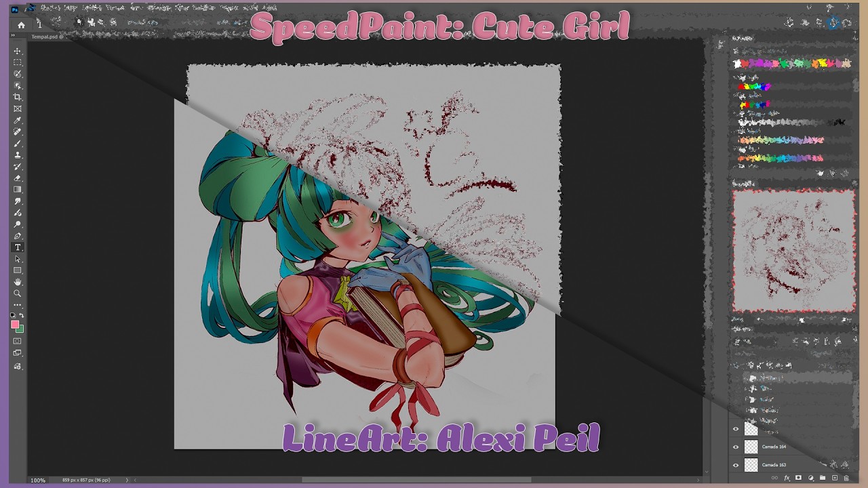Viewport: 868px width, 488px height.
Task: Select the Move tool
Action: 18,51
